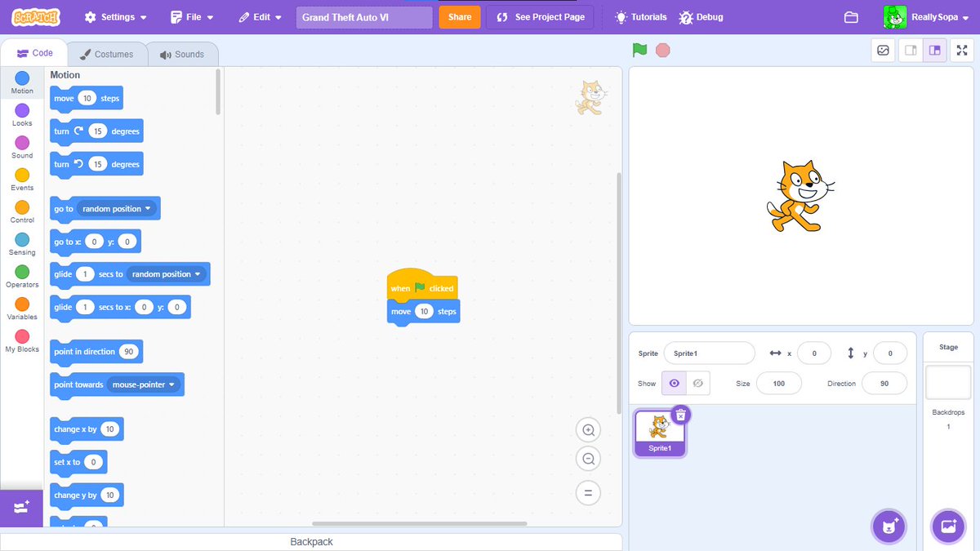
Task: Open the ReallySopa account menu
Action: point(926,17)
